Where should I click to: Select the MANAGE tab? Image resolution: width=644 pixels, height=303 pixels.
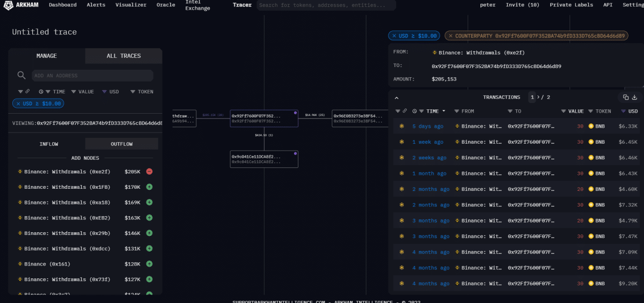coord(47,56)
